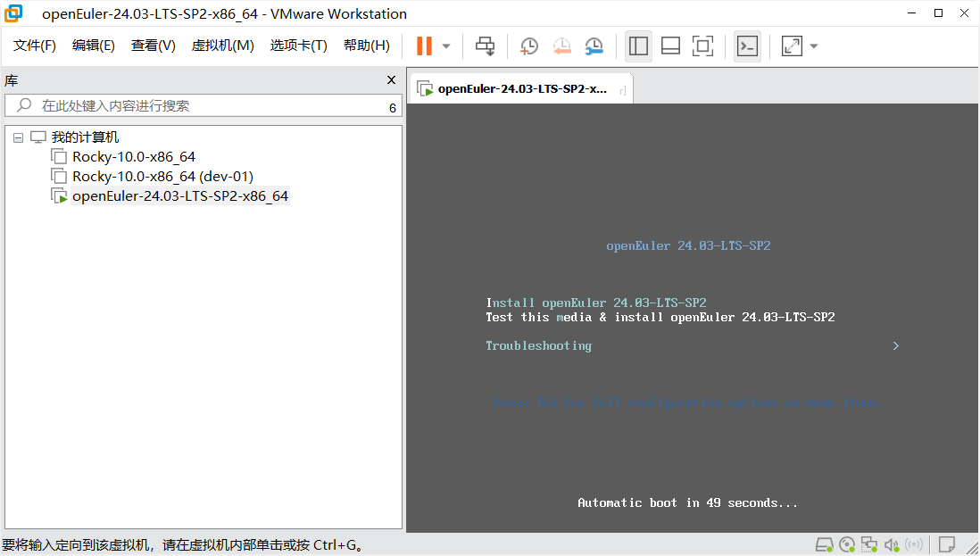
Task: Toggle the thumbnail bar view
Action: 670,46
